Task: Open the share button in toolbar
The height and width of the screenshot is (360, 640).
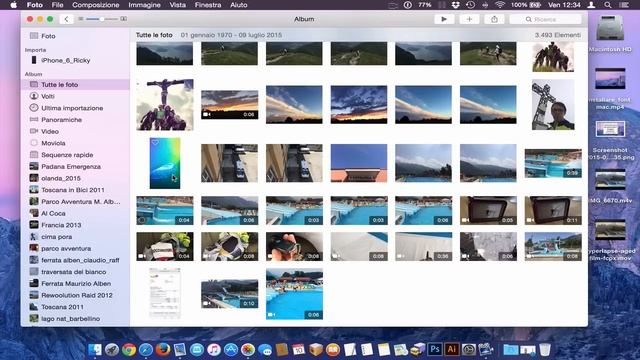Action: (494, 19)
